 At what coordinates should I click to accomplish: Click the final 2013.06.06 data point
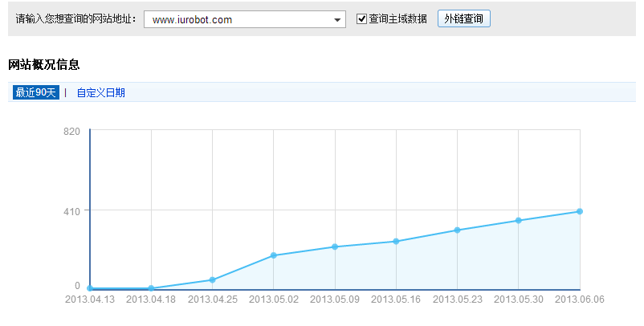tap(580, 211)
